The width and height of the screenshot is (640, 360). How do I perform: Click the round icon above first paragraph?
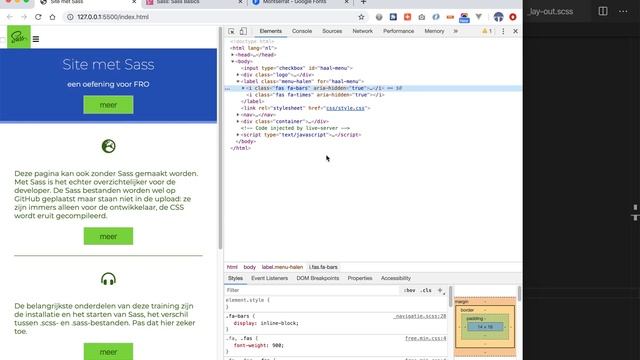(108, 146)
